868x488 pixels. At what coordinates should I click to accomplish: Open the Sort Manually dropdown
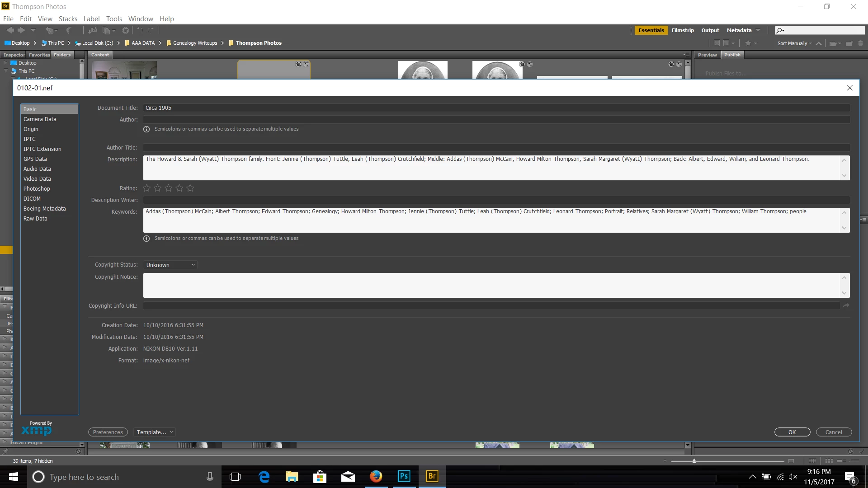point(794,43)
